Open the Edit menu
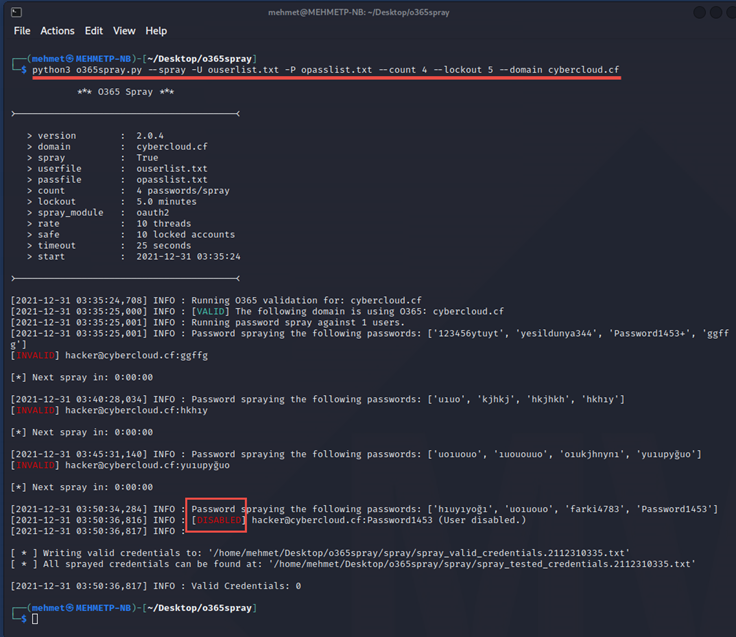Screen dimensions: 736x637 pyautogui.click(x=94, y=31)
